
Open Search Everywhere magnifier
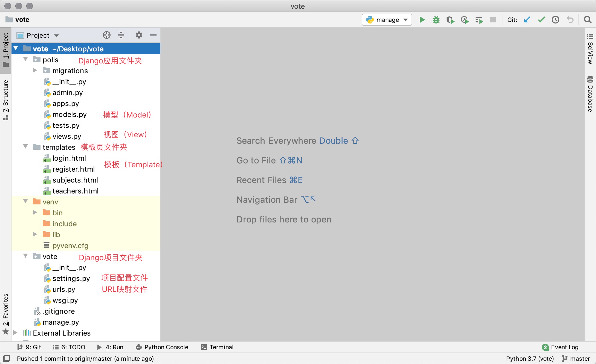pos(588,20)
